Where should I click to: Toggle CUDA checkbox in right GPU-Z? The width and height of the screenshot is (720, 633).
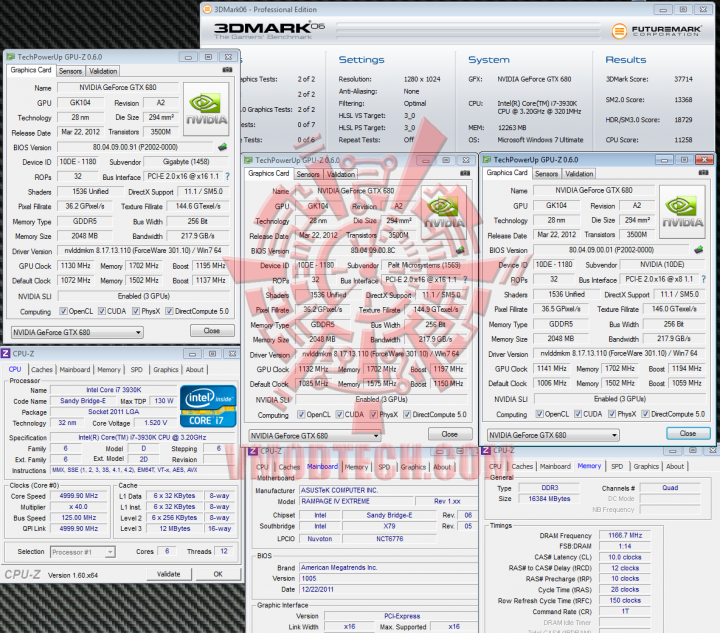pyautogui.click(x=578, y=414)
